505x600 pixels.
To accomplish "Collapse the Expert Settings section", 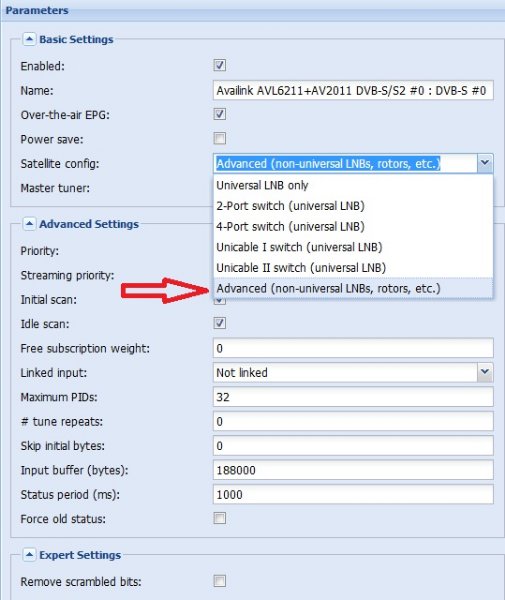I will tap(29, 555).
